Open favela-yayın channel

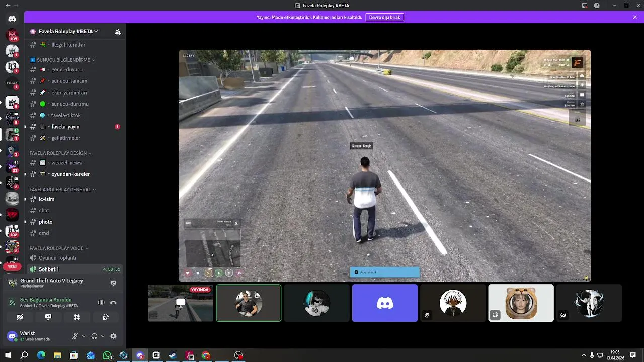pos(75,127)
